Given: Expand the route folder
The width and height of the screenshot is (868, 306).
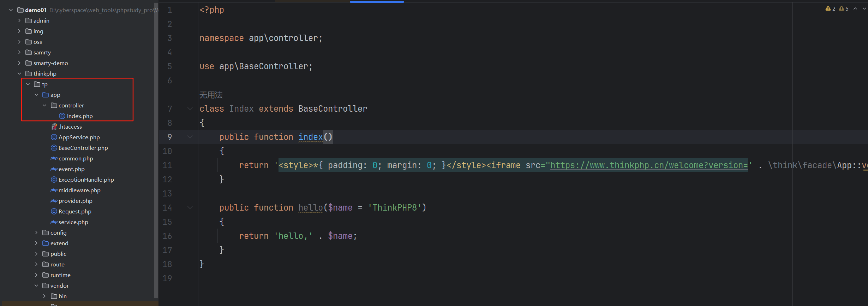Looking at the screenshot, I should click(x=36, y=264).
